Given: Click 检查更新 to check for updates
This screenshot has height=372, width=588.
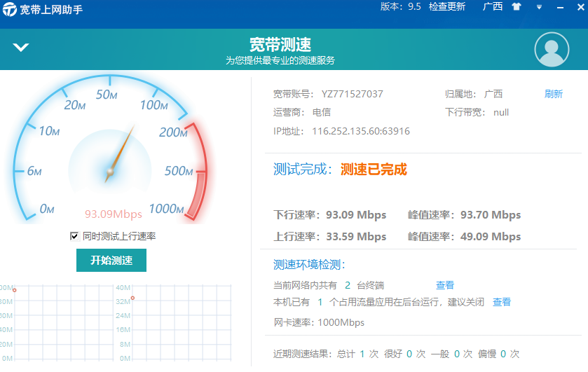Looking at the screenshot, I should tap(447, 6).
